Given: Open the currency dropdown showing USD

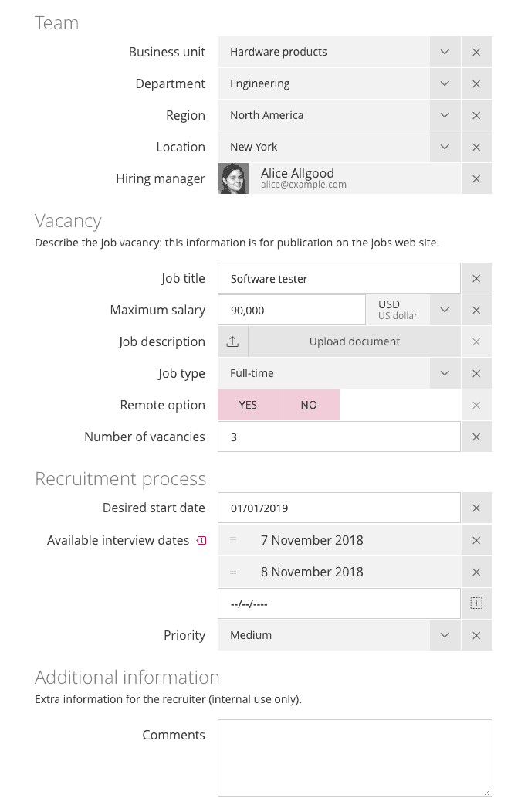Looking at the screenshot, I should pyautogui.click(x=445, y=309).
